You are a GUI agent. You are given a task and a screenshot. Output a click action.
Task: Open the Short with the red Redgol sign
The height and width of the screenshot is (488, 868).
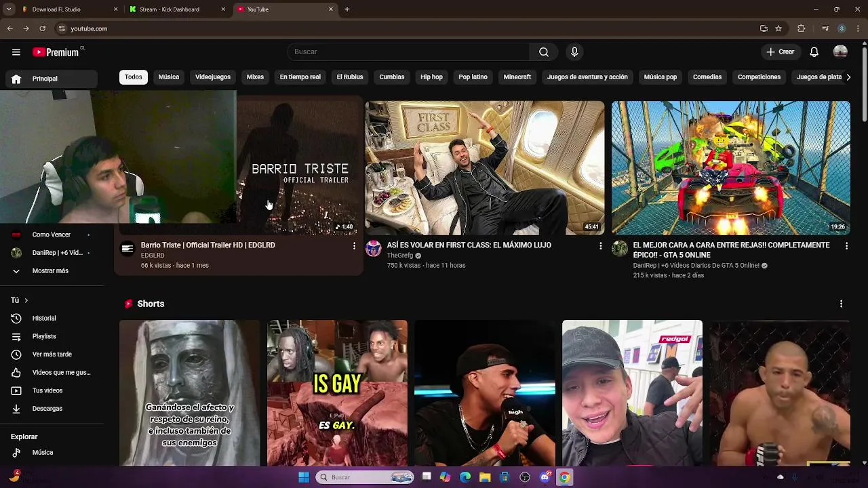(x=632, y=393)
